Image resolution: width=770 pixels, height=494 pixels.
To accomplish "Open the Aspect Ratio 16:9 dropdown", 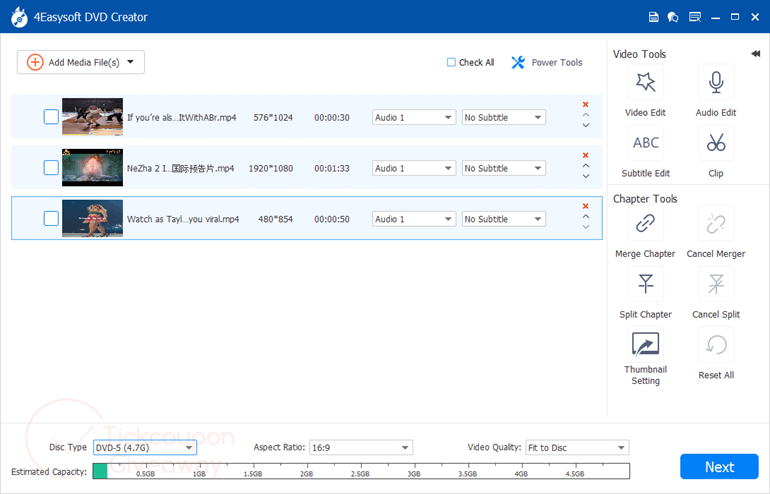I will pyautogui.click(x=361, y=447).
